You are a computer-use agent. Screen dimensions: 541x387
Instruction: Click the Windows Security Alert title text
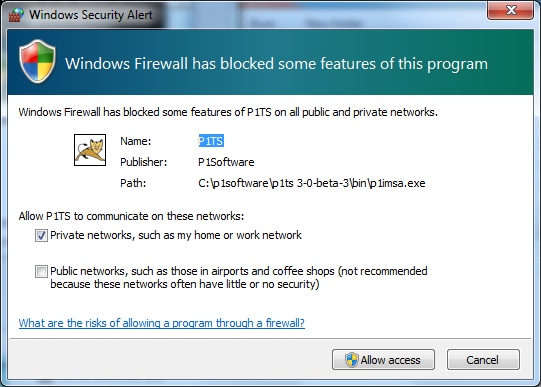click(x=91, y=15)
